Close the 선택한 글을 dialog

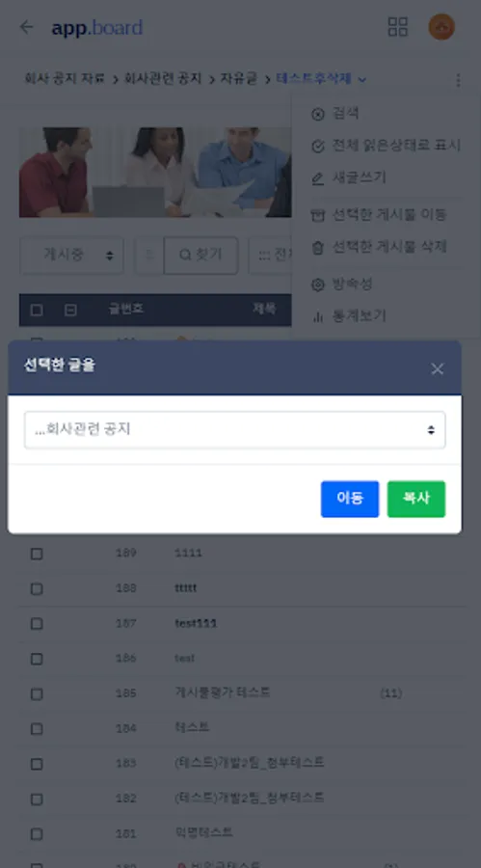click(x=438, y=369)
